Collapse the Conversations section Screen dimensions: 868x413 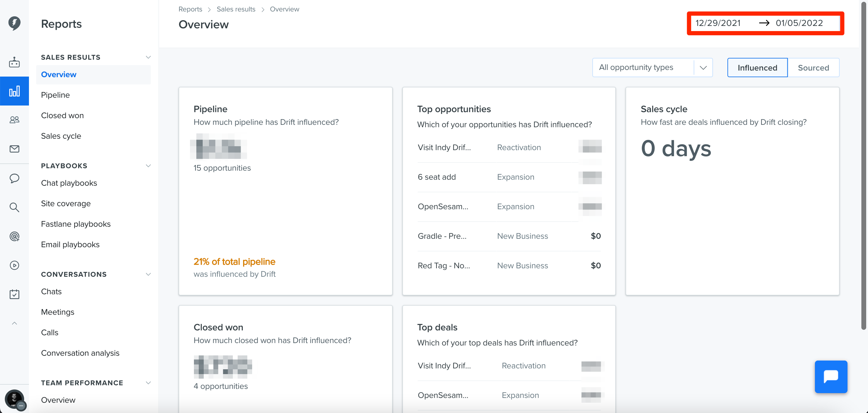coord(148,274)
